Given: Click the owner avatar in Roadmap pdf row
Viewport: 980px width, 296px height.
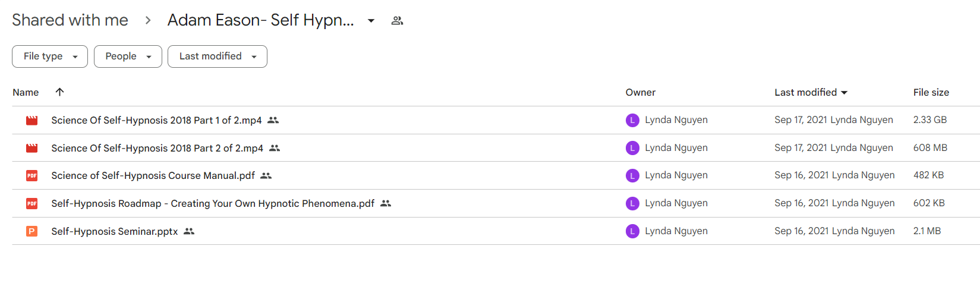Looking at the screenshot, I should (632, 203).
